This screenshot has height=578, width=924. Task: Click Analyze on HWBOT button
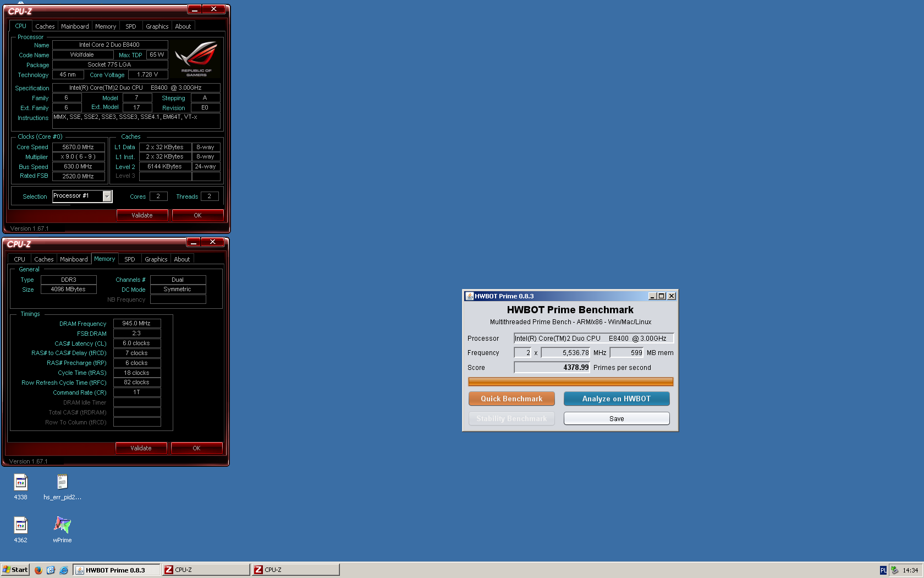[x=617, y=399]
